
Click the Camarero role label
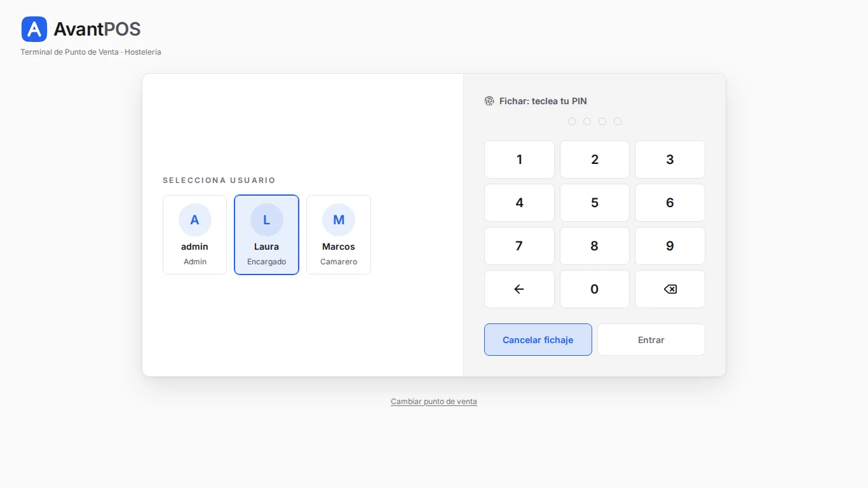coord(339,262)
